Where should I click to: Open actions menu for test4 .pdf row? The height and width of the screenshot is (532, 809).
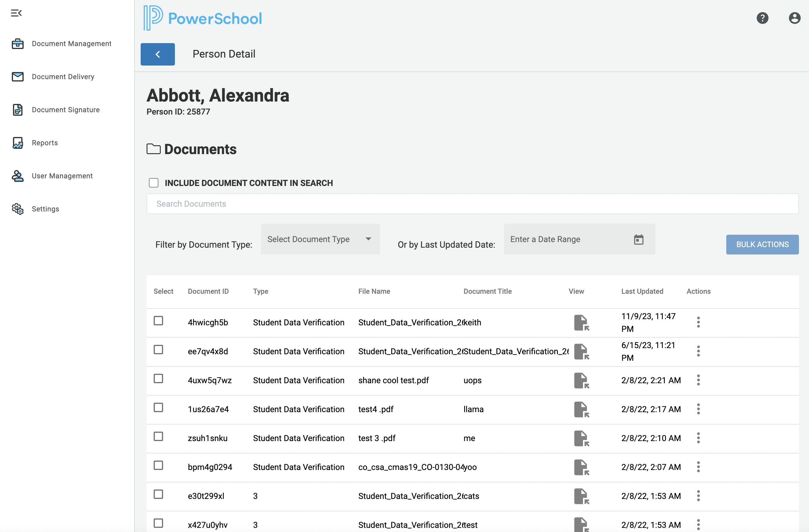[x=698, y=409]
